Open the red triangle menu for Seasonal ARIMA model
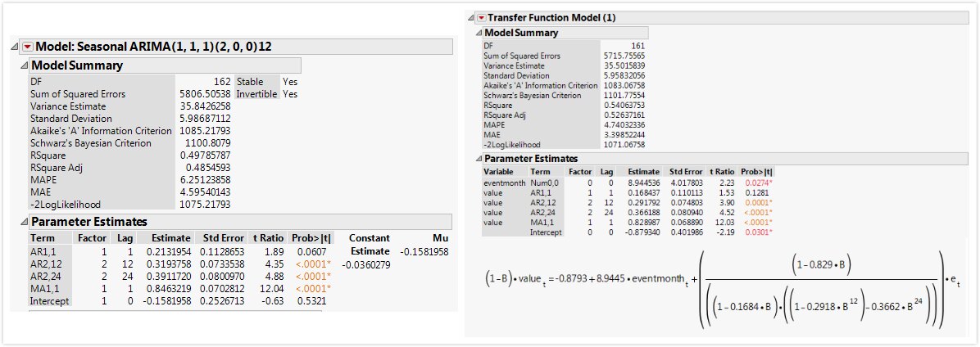This screenshot has height=347, width=980. coord(28,47)
